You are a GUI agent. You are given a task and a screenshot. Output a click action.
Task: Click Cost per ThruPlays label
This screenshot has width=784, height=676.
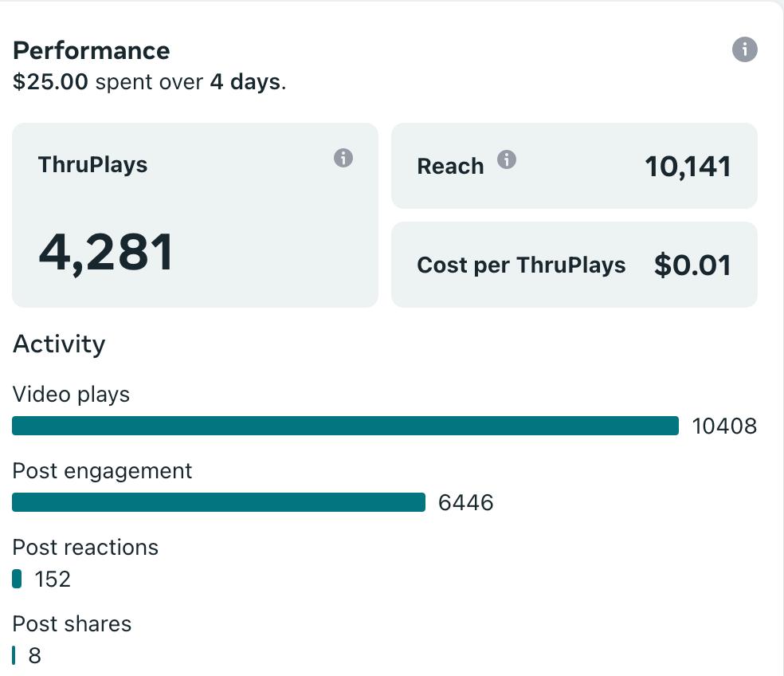521,265
